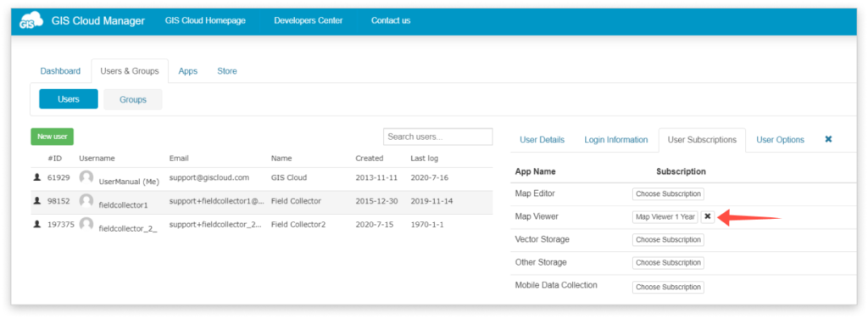Click person icon beside ID 98152
Screen dimensions: 868x319
(37, 201)
